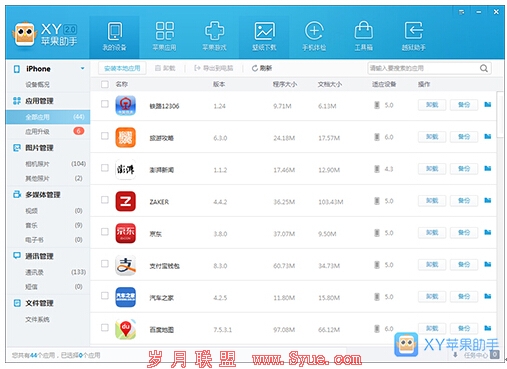This screenshot has height=369, width=507.
Task: Open the 我的设备 tab
Action: (x=114, y=37)
